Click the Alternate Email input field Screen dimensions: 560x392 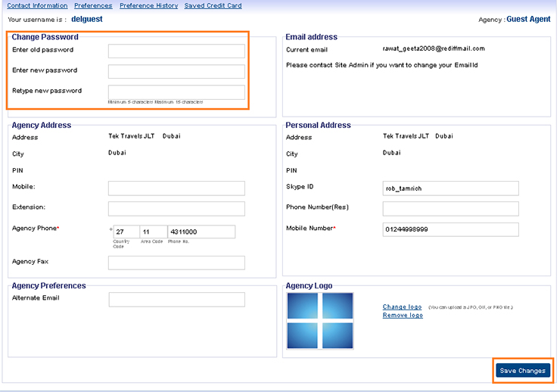[x=177, y=300]
